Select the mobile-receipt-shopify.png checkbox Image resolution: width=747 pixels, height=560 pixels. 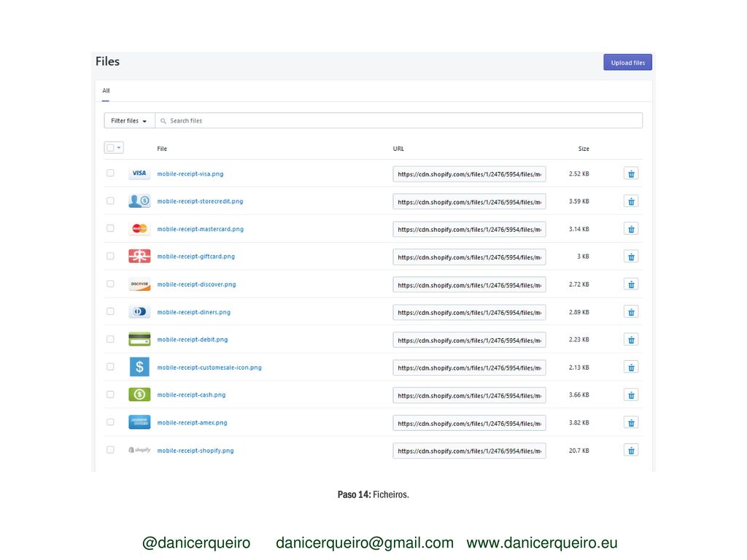tap(110, 449)
